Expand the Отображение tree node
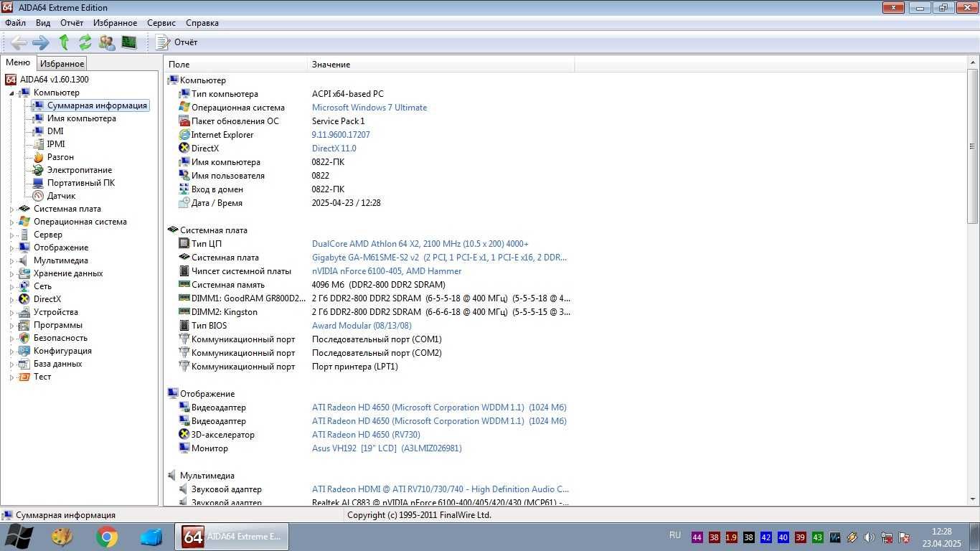This screenshot has width=980, height=551. click(11, 248)
